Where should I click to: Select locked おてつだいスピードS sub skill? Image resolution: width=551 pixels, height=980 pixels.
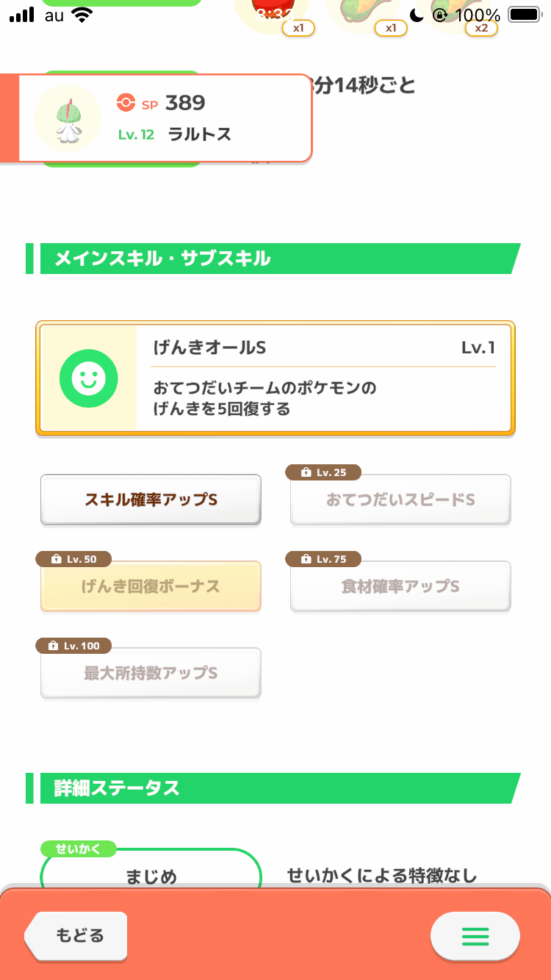click(x=400, y=500)
